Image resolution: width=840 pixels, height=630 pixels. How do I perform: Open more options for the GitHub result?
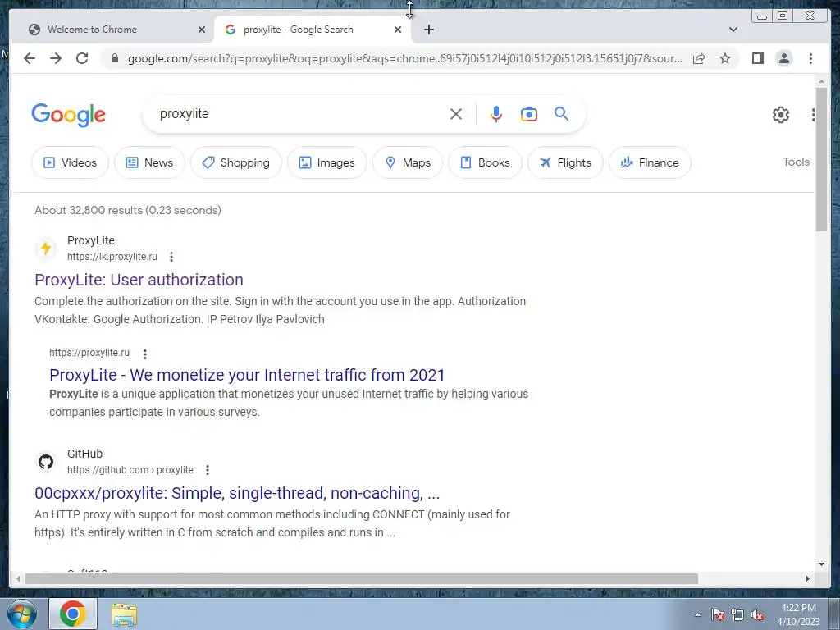pos(208,470)
